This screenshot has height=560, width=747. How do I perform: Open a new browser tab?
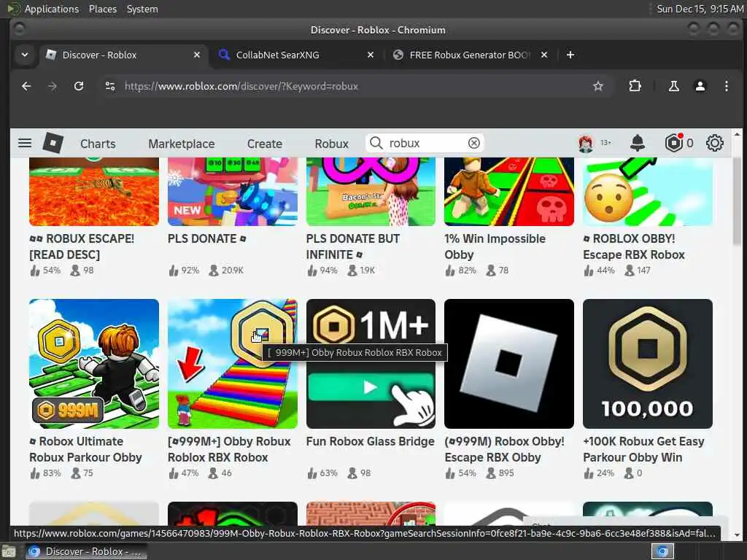click(x=570, y=55)
